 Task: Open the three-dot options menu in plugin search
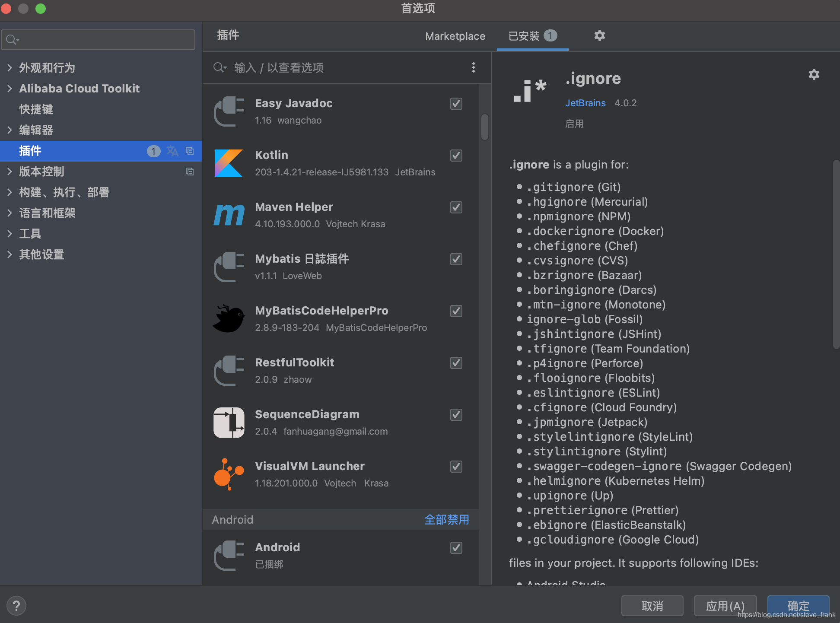(474, 67)
